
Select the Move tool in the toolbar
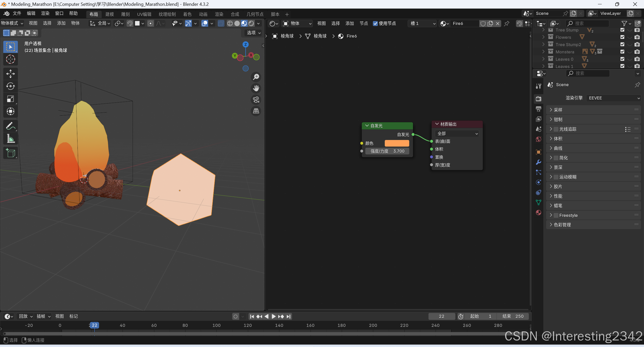click(x=10, y=74)
